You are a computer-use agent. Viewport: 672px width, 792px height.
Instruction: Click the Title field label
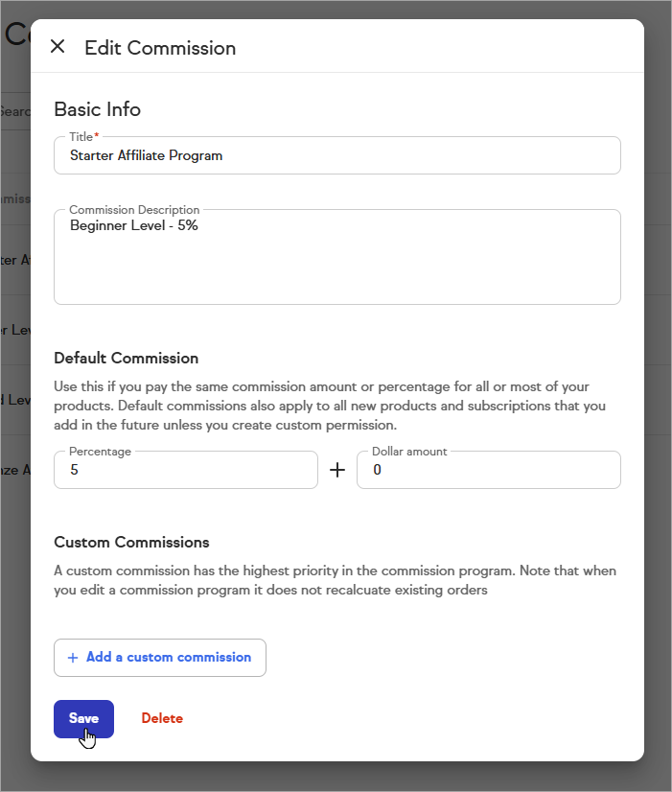point(82,137)
